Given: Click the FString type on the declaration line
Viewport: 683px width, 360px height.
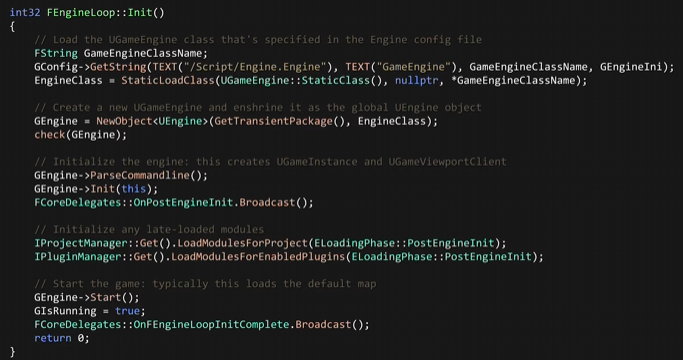Looking at the screenshot, I should 56,53.
